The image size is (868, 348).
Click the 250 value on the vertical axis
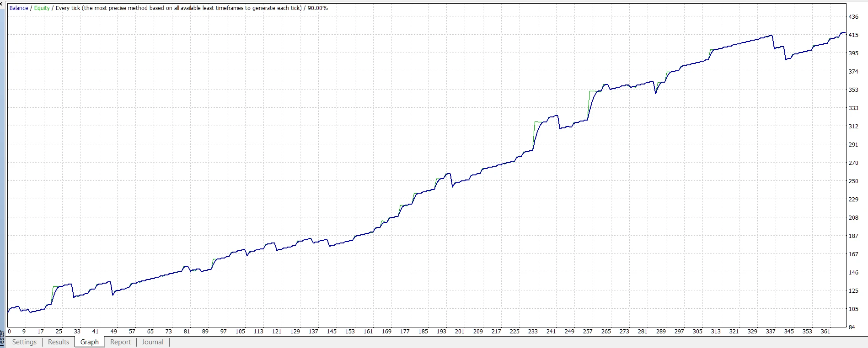(853, 181)
